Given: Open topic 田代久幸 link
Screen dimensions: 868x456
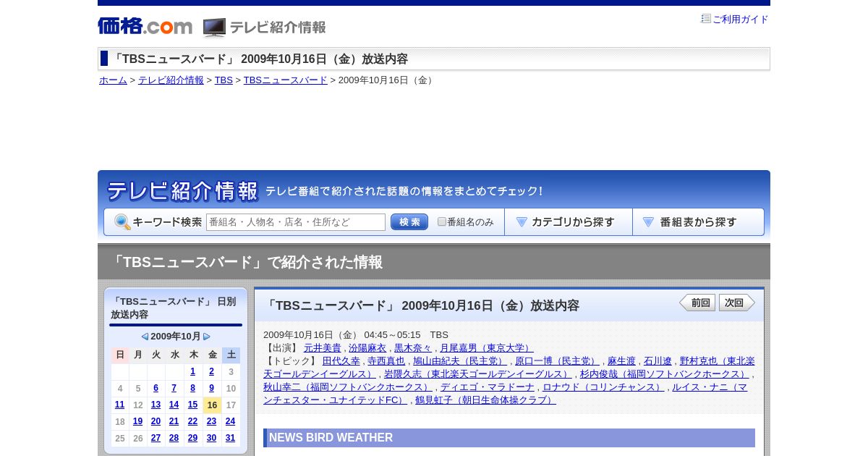Looking at the screenshot, I should point(341,361).
